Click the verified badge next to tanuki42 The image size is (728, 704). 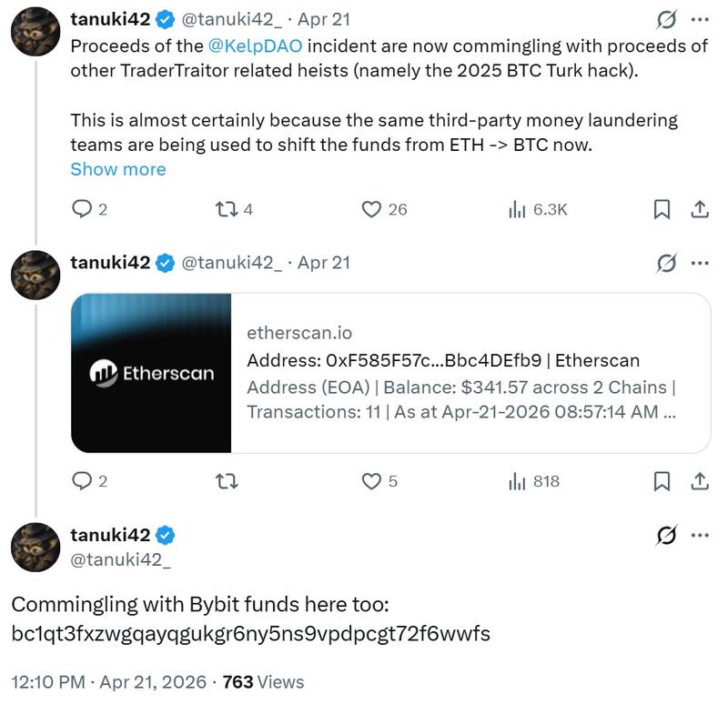(163, 17)
